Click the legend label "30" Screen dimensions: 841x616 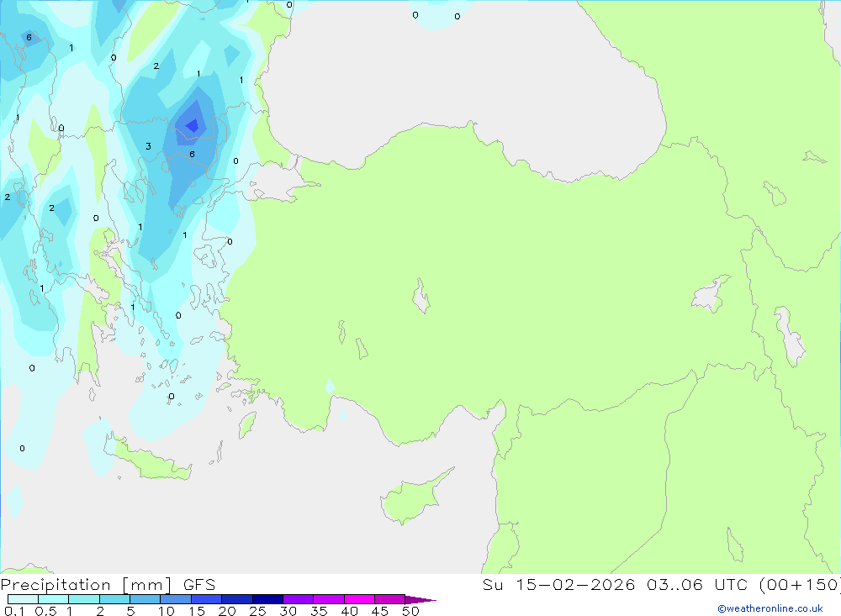tap(288, 611)
